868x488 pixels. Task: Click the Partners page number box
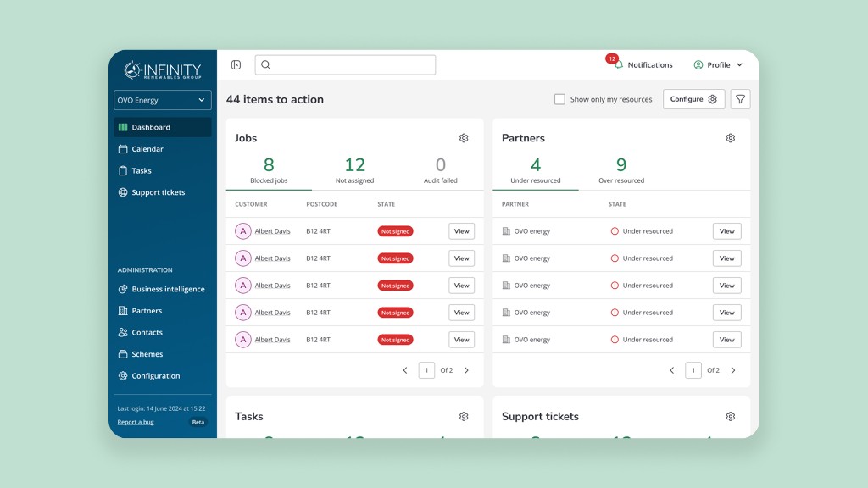tap(693, 370)
